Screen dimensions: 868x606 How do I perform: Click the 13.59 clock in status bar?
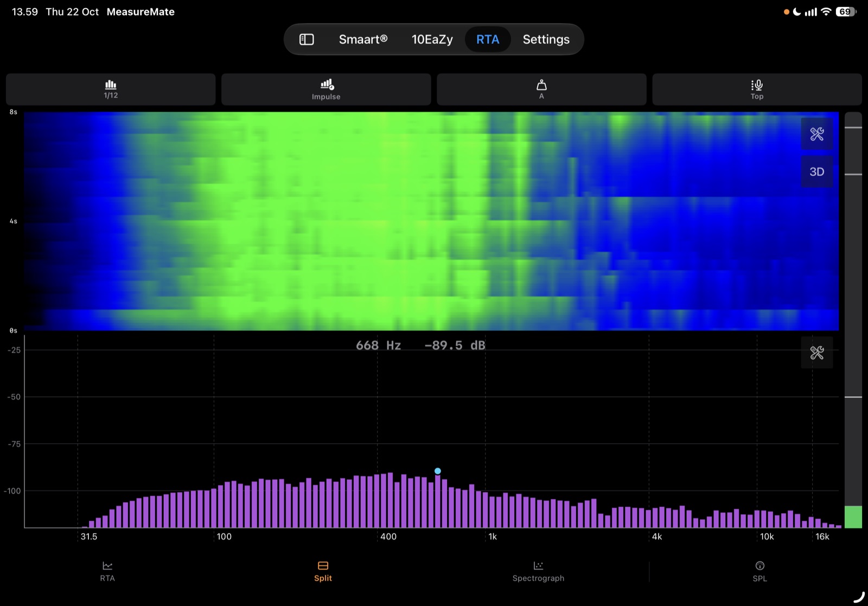coord(25,12)
